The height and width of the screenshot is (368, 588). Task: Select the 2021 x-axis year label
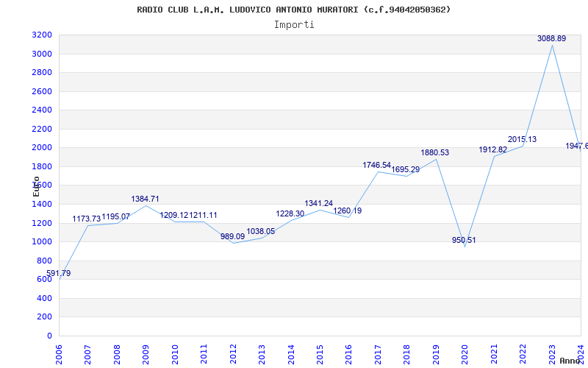(494, 354)
